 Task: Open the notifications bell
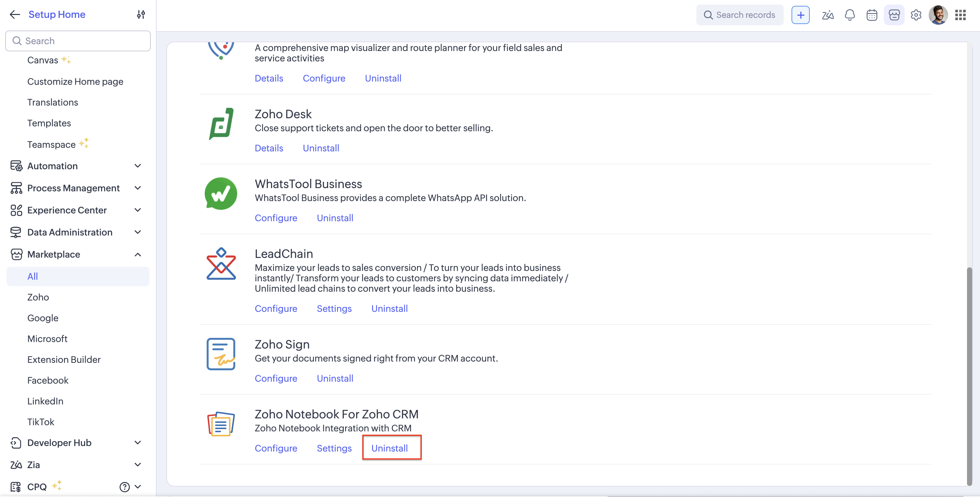tap(849, 15)
